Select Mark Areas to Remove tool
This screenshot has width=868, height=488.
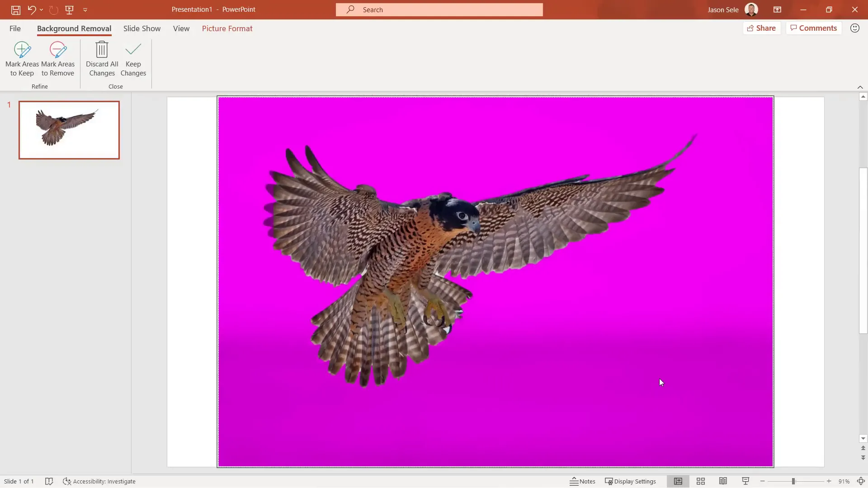(x=58, y=59)
